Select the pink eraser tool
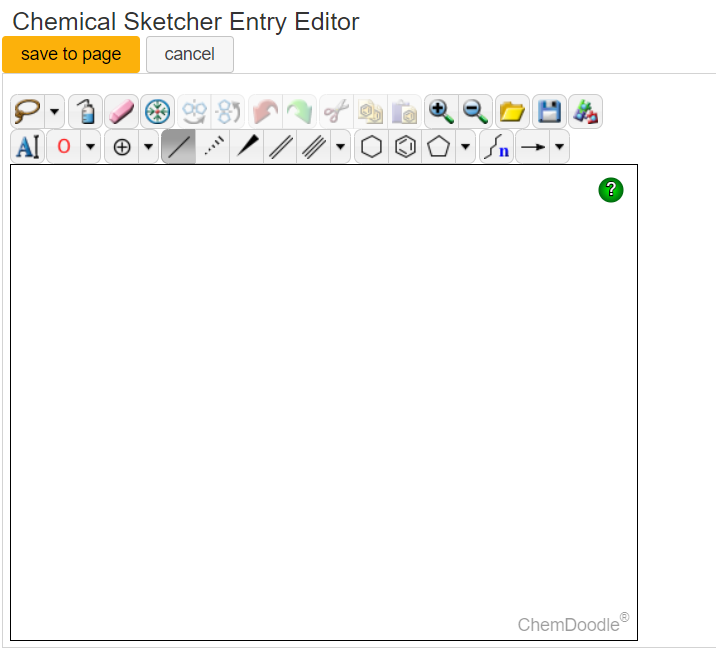The height and width of the screenshot is (651, 716). [x=120, y=111]
